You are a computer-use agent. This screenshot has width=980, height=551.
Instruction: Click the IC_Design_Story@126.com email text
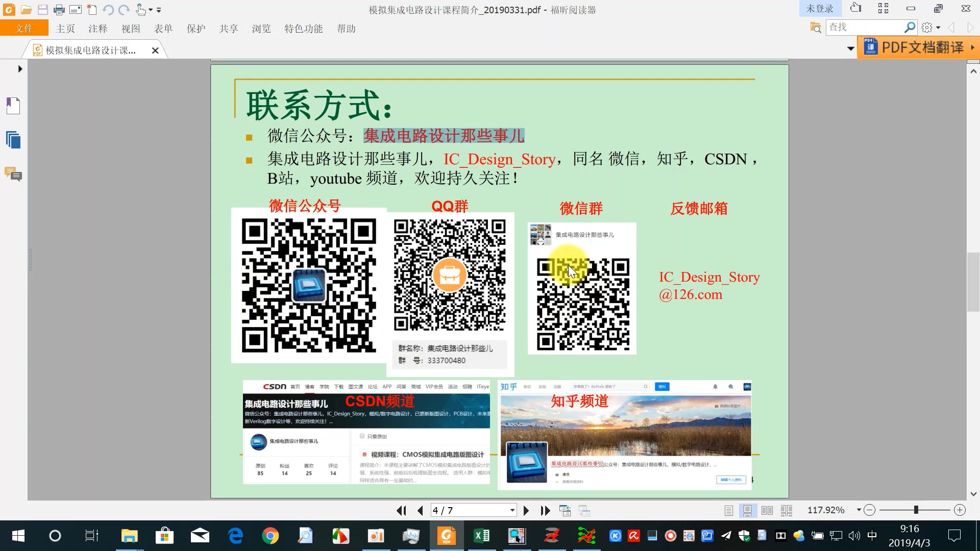click(709, 286)
